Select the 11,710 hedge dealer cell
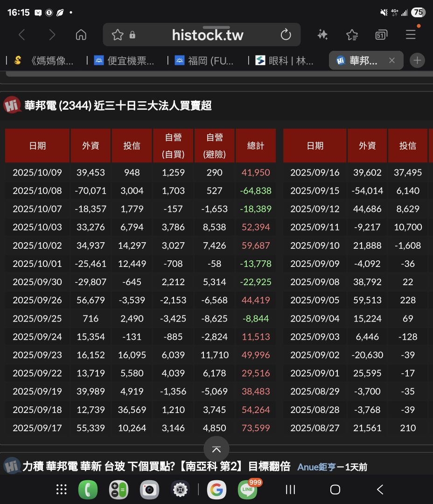433x504 pixels. (215, 355)
